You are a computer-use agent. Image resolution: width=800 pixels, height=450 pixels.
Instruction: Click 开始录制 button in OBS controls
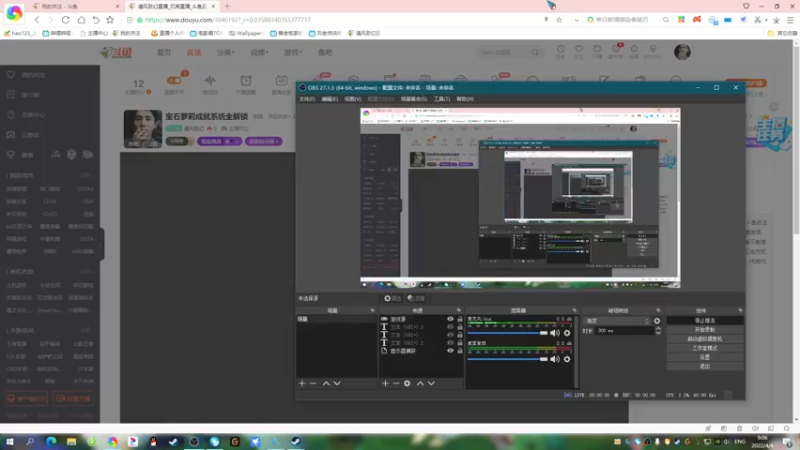click(x=705, y=330)
